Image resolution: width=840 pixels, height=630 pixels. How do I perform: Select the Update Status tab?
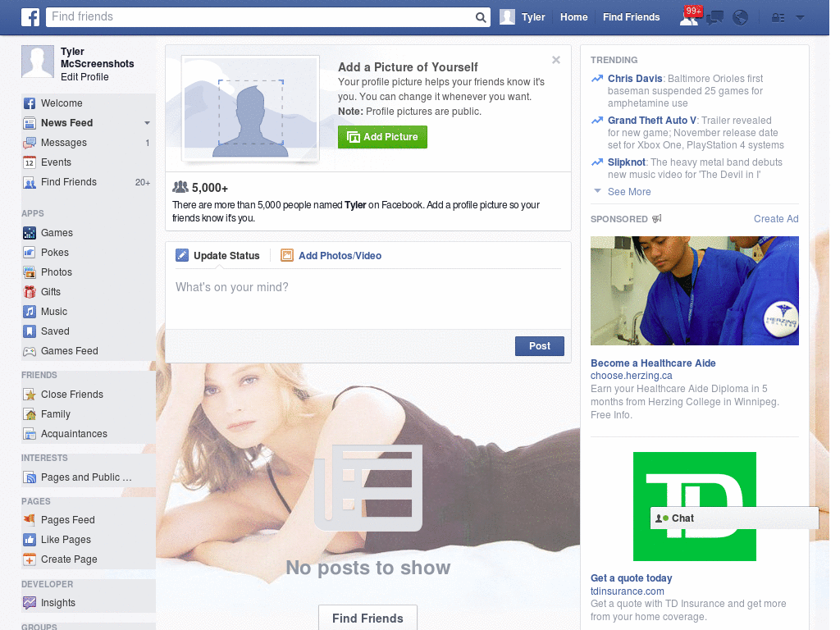217,256
